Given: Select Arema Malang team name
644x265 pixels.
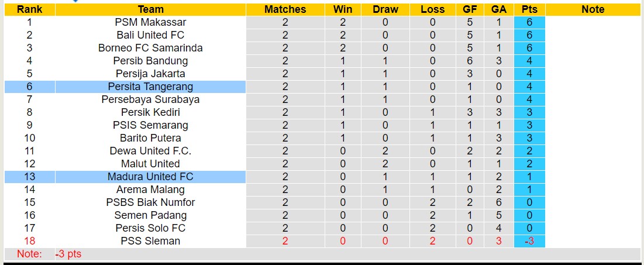Looking at the screenshot, I should coord(150,190).
